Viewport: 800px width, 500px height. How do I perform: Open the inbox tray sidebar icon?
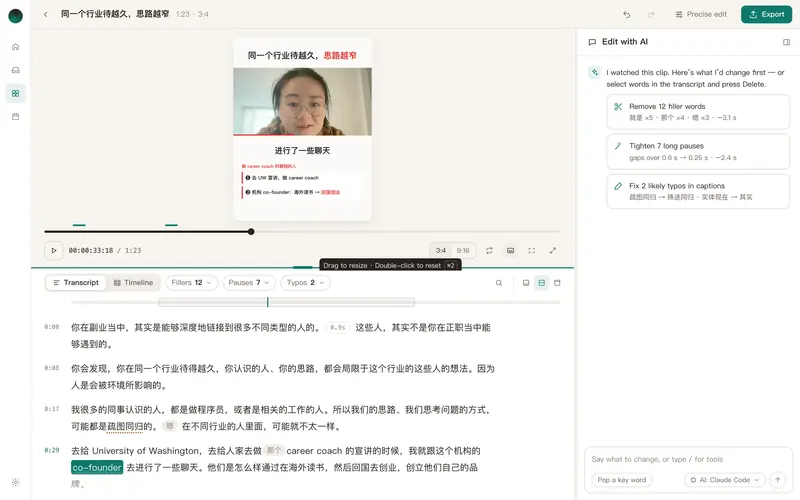[15, 70]
